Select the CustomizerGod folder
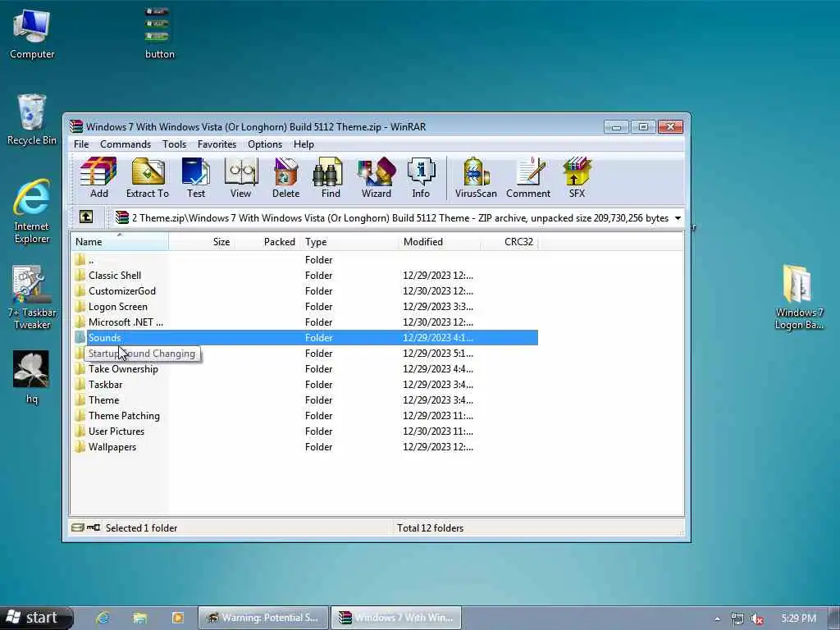The height and width of the screenshot is (630, 840). point(304,291)
